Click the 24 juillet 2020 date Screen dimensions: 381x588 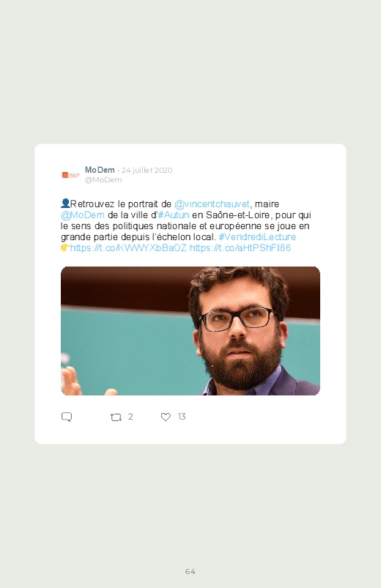click(147, 171)
